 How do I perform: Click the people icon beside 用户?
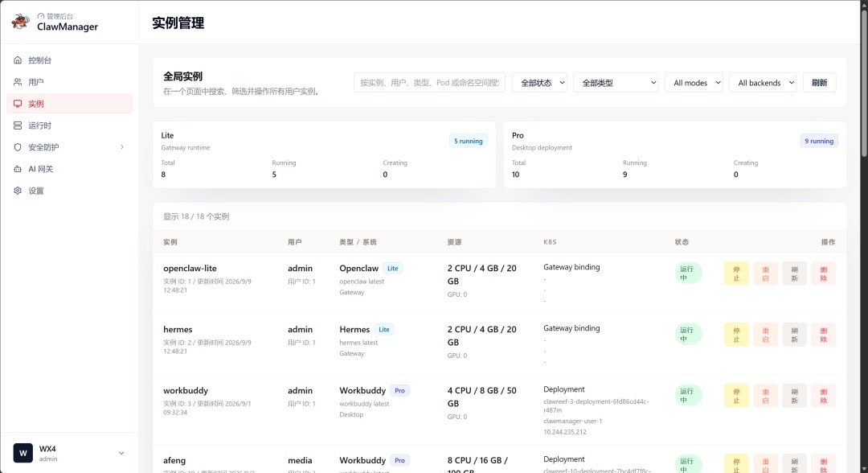click(x=18, y=82)
